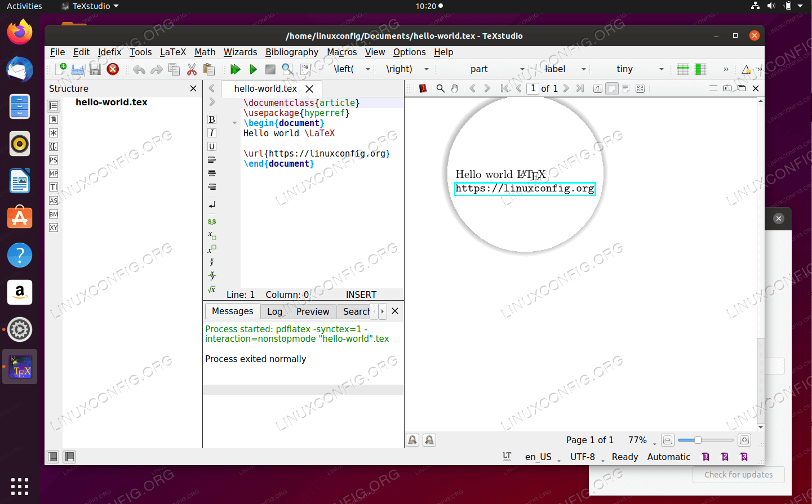Click the PDF zoom slider
Viewport: 812px width, 504px height.
[705, 440]
